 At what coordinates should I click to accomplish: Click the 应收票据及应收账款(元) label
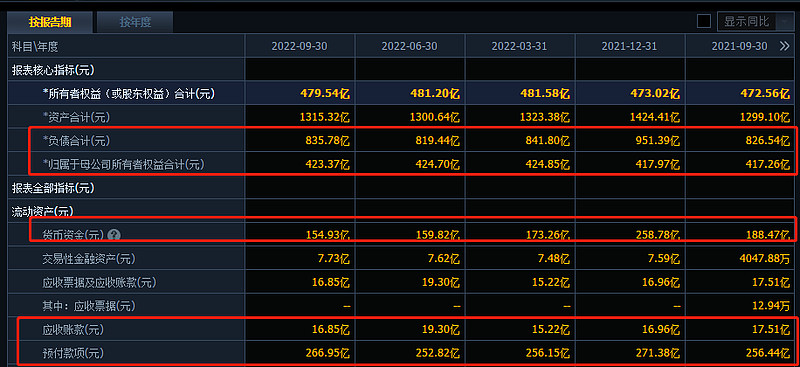pos(99,282)
